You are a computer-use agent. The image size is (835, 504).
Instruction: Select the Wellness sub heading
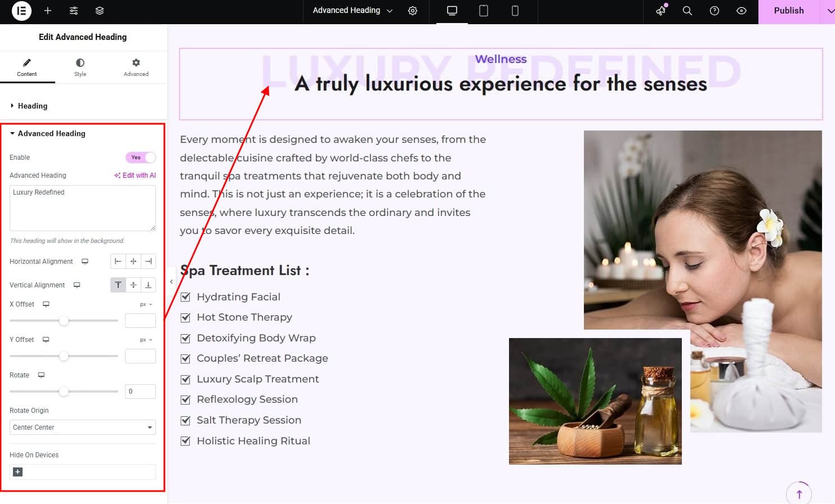[501, 59]
